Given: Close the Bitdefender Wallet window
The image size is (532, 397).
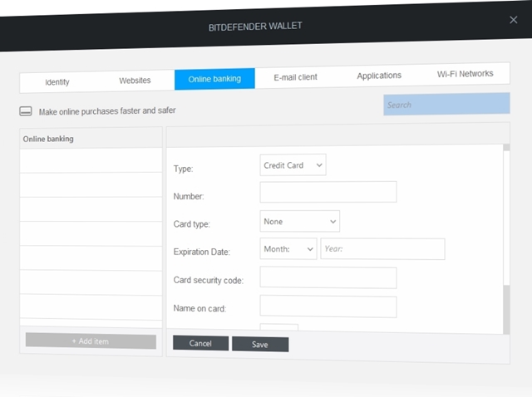Looking at the screenshot, I should (514, 20).
